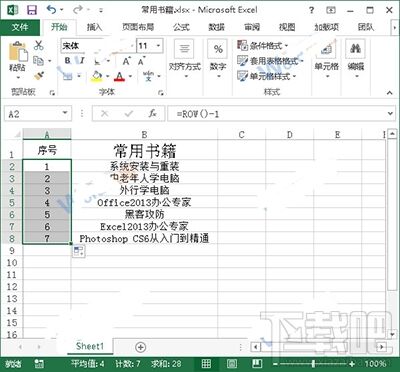Zoom in with the plus button

click(x=352, y=363)
